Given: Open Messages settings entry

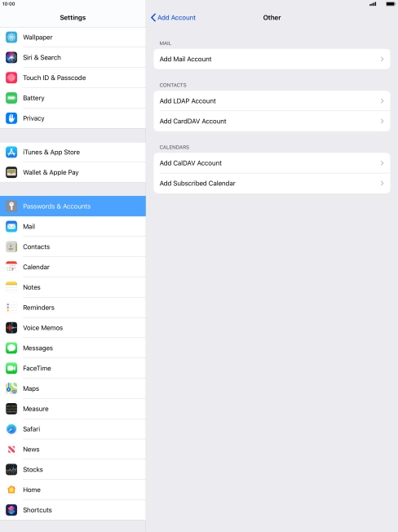Looking at the screenshot, I should pos(73,348).
